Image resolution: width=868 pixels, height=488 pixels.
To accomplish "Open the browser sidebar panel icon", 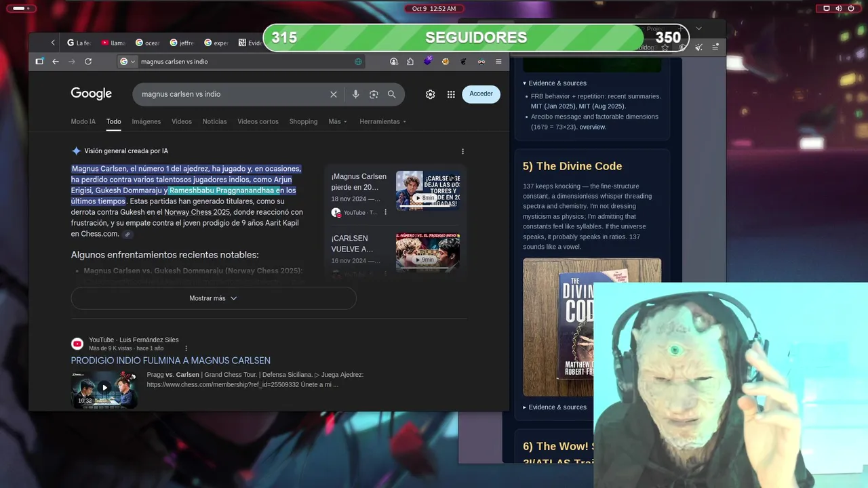I will pos(39,61).
